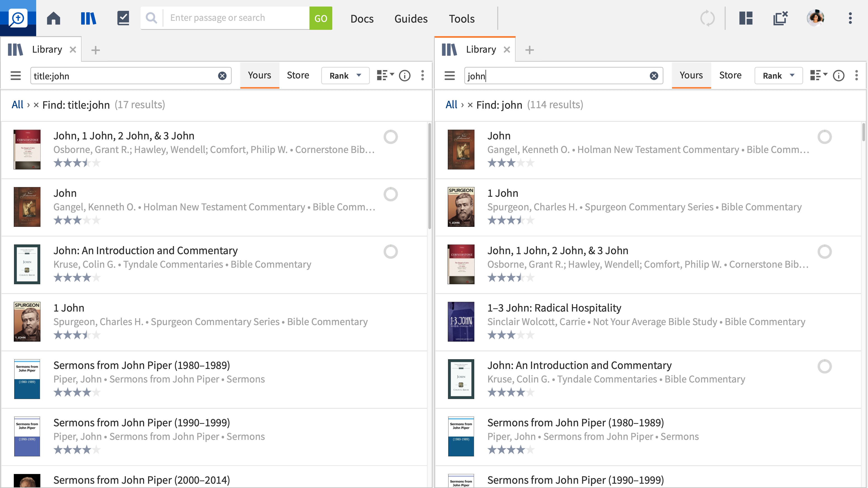Open 1–3 John: Radical Hospitality
Image resolution: width=868 pixels, height=488 pixels.
554,308
